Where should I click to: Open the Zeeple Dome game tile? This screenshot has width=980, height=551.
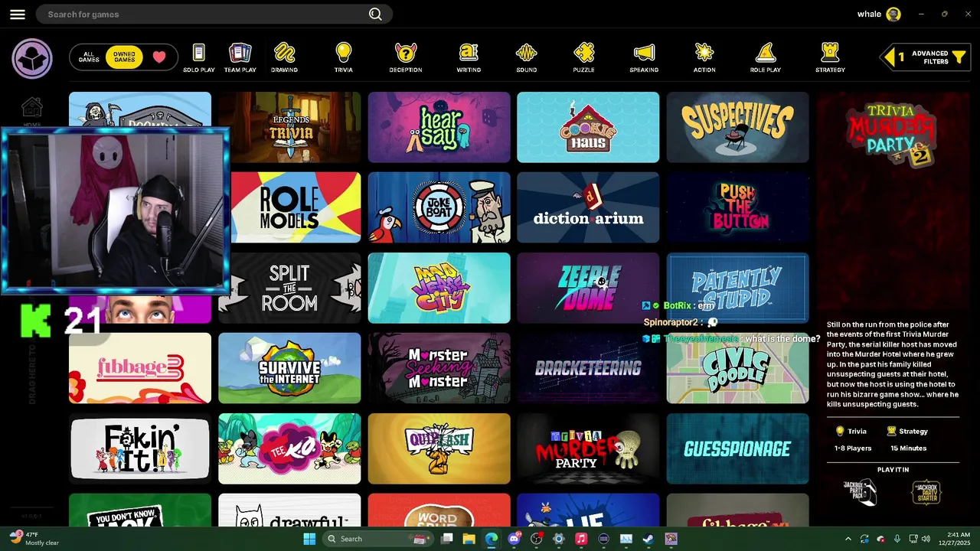coord(588,288)
